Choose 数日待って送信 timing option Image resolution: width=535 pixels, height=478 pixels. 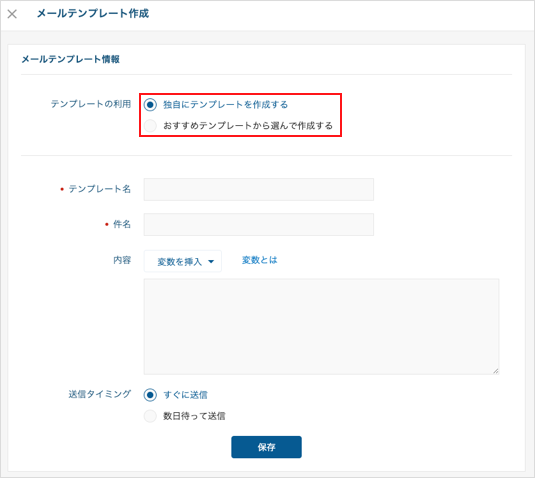click(x=150, y=416)
